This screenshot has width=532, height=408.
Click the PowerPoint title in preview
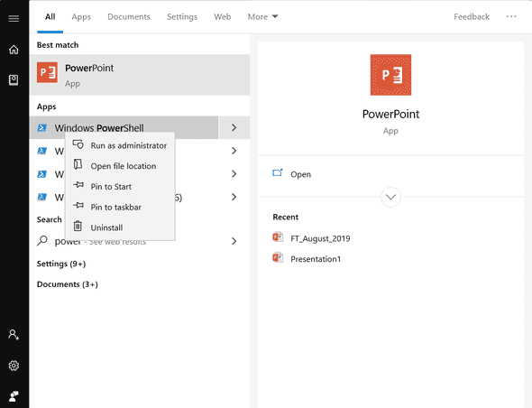[390, 114]
